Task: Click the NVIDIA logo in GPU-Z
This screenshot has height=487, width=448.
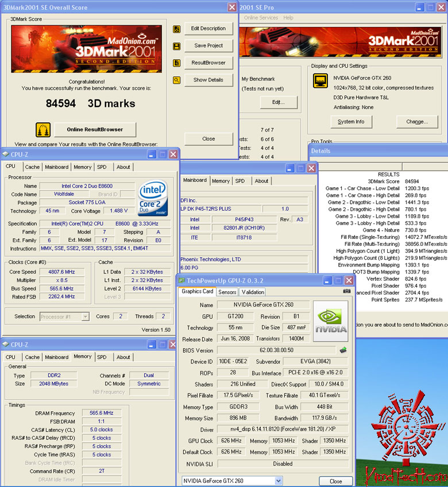Action: point(331,321)
